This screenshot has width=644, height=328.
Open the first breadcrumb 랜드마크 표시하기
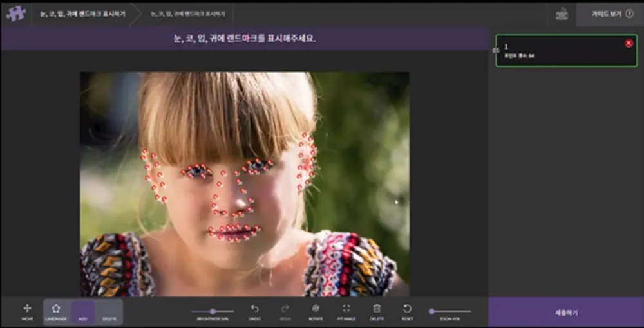click(82, 14)
